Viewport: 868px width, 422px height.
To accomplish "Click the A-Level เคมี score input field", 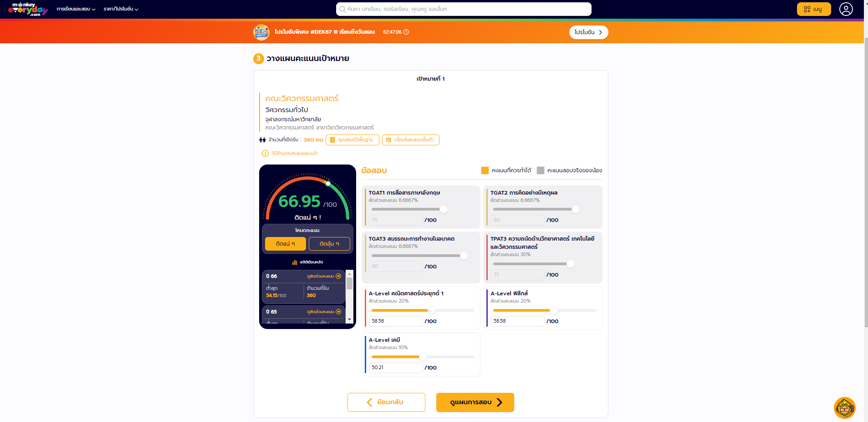I will tap(395, 367).
